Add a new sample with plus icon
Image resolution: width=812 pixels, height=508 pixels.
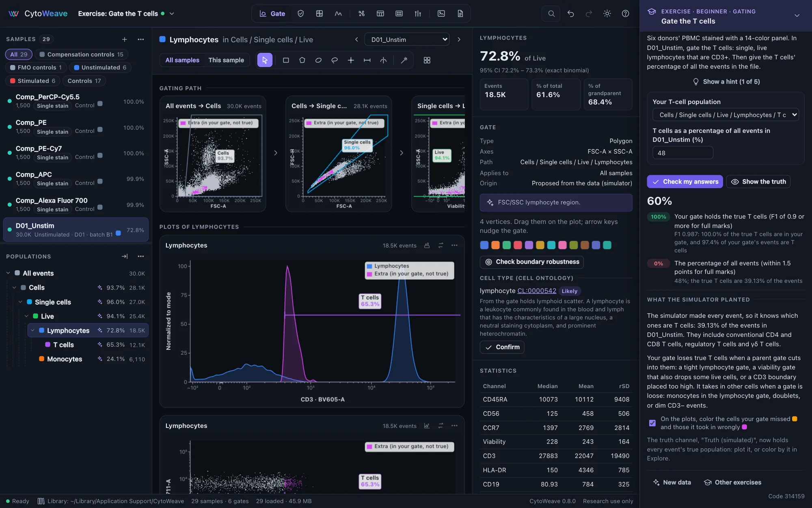[125, 39]
